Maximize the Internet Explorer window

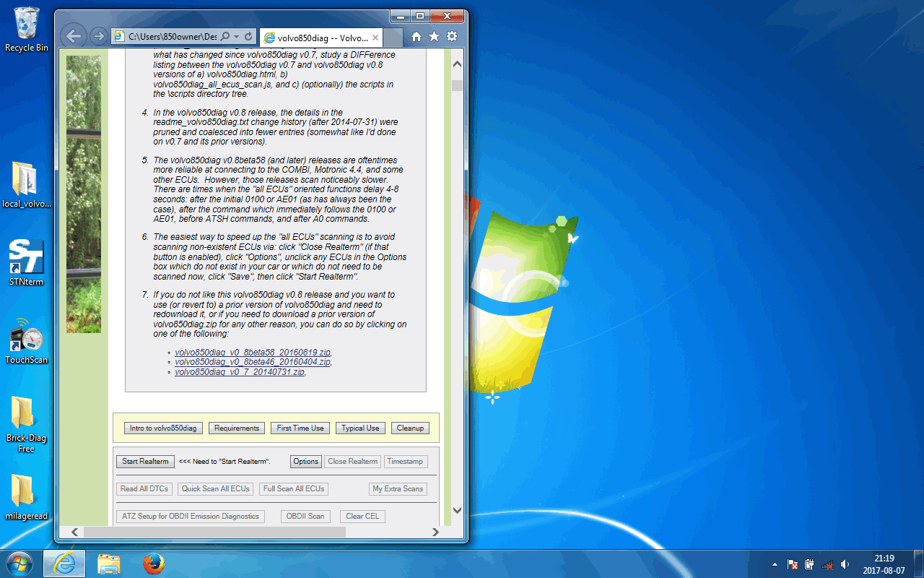419,15
